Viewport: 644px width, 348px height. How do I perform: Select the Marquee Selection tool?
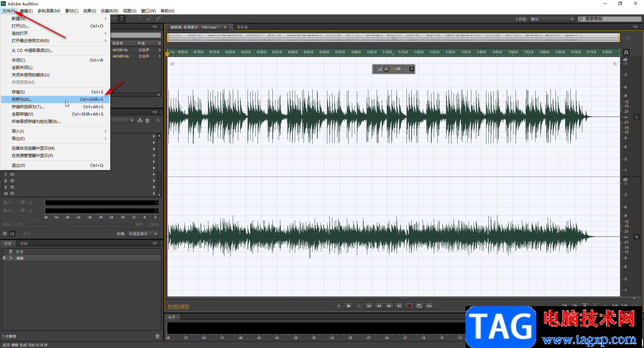click(x=131, y=19)
